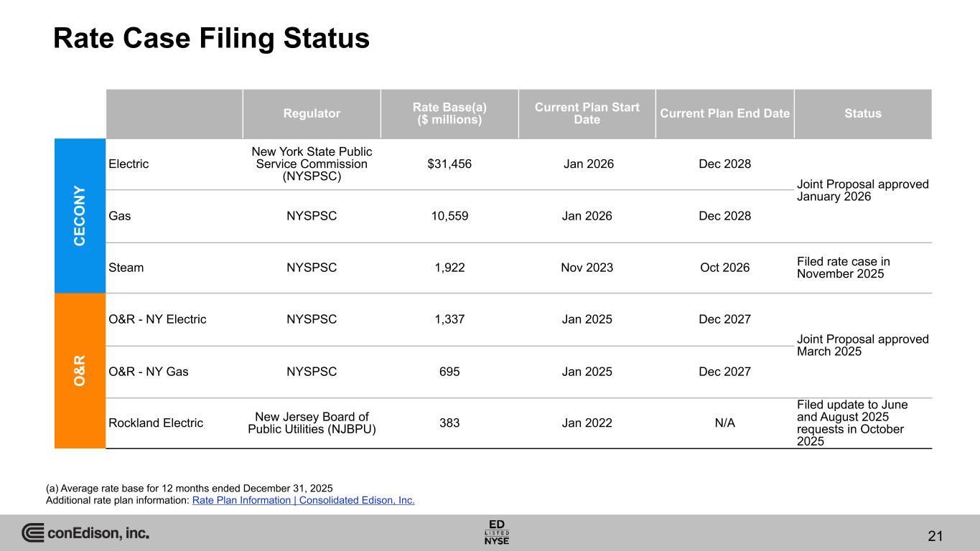Image resolution: width=980 pixels, height=551 pixels.
Task: Click the New Jersey Board of Public Utilities cell
Action: pos(312,423)
